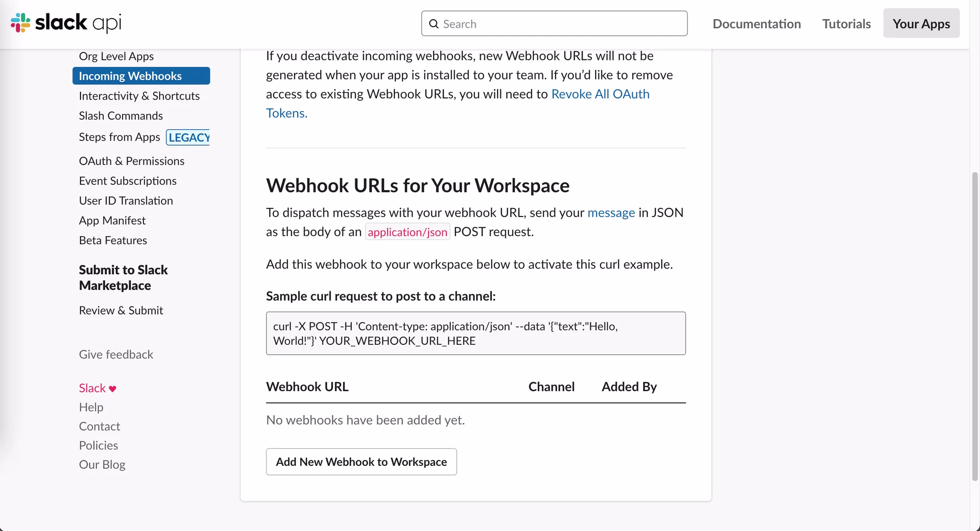Screen dimensions: 980x531
Task: Open the Policies link
Action: tap(98, 445)
